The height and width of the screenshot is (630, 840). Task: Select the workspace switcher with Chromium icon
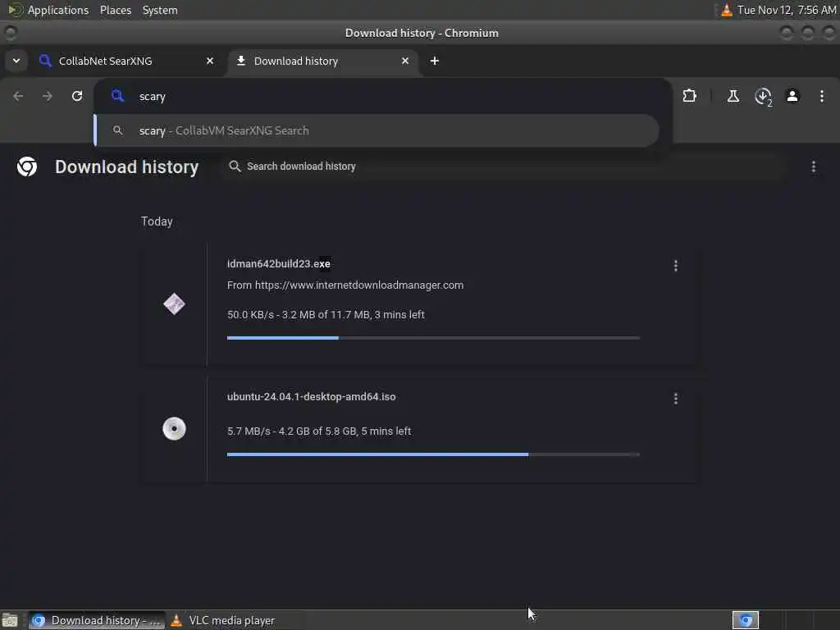pyautogui.click(x=746, y=620)
